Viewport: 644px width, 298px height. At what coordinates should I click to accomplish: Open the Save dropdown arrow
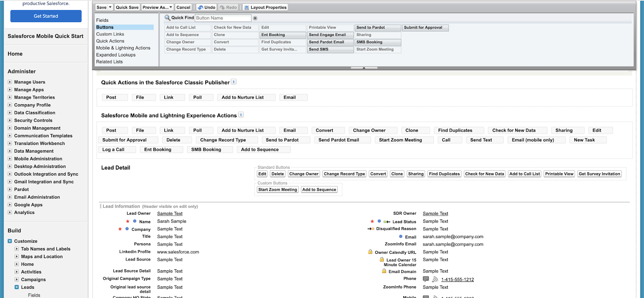pyautogui.click(x=110, y=7)
